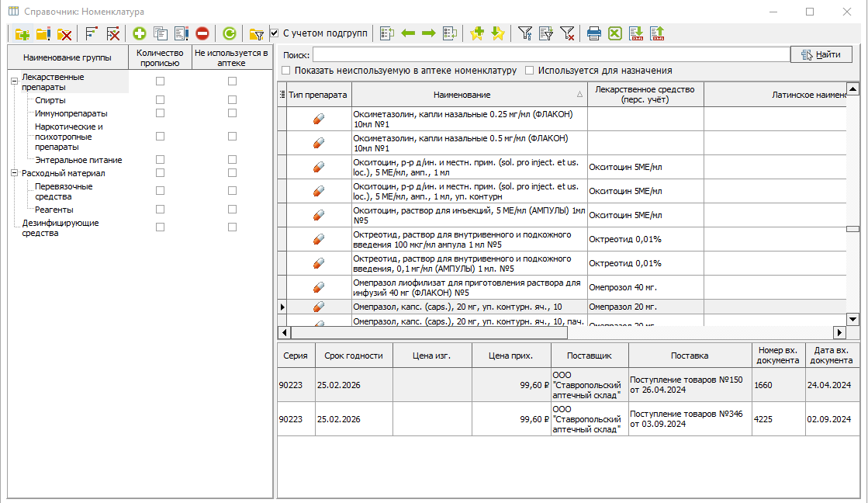This screenshot has height=503, width=868.
Task: Click the 'Поставщик' column header
Action: 589,356
